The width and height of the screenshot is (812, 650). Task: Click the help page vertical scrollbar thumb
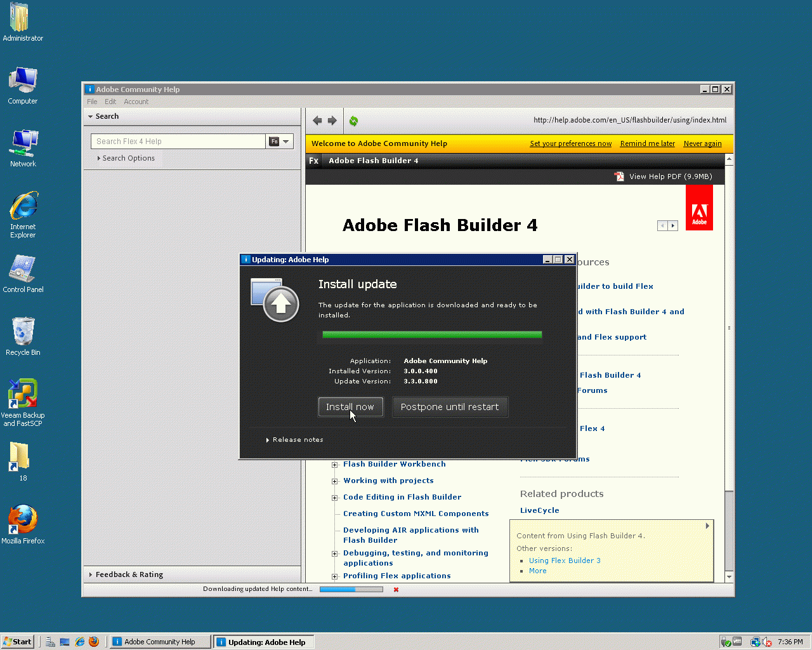point(729,328)
